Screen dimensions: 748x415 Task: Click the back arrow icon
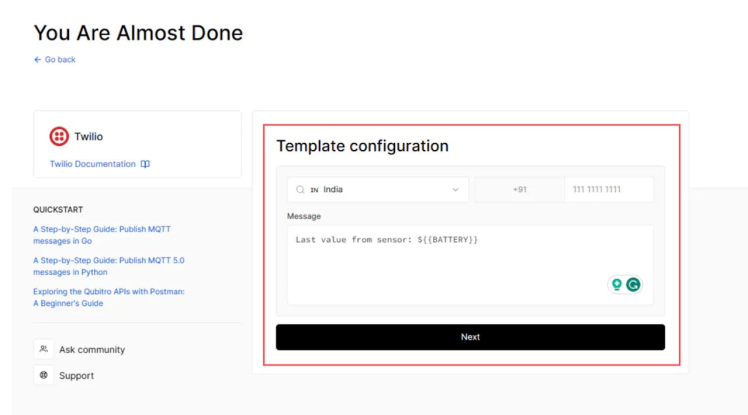pyautogui.click(x=38, y=60)
